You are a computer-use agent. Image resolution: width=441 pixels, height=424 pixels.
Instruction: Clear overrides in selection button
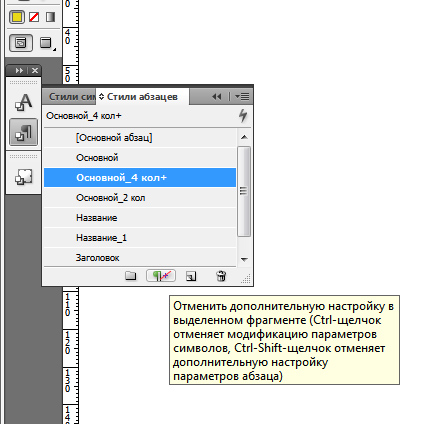pyautogui.click(x=161, y=276)
